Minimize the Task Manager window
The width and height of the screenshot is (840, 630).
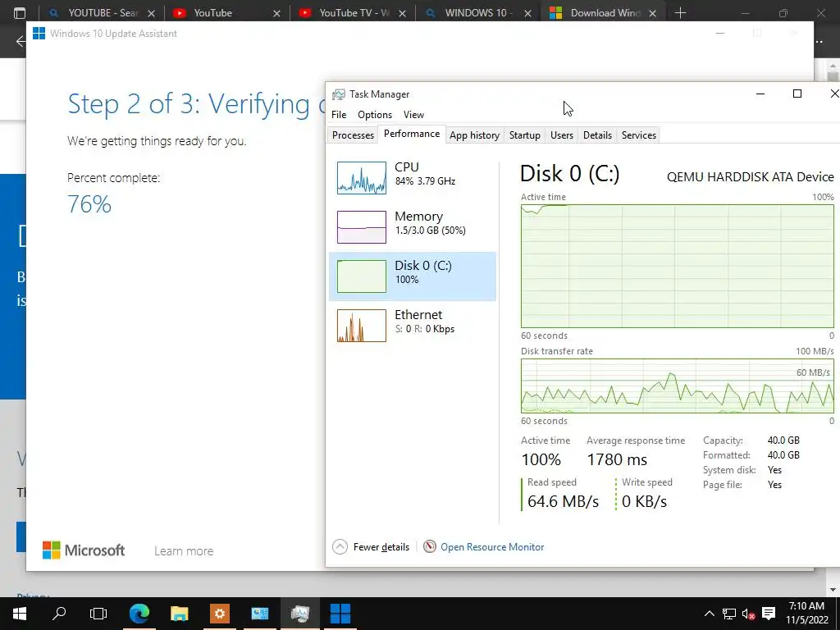coord(760,94)
